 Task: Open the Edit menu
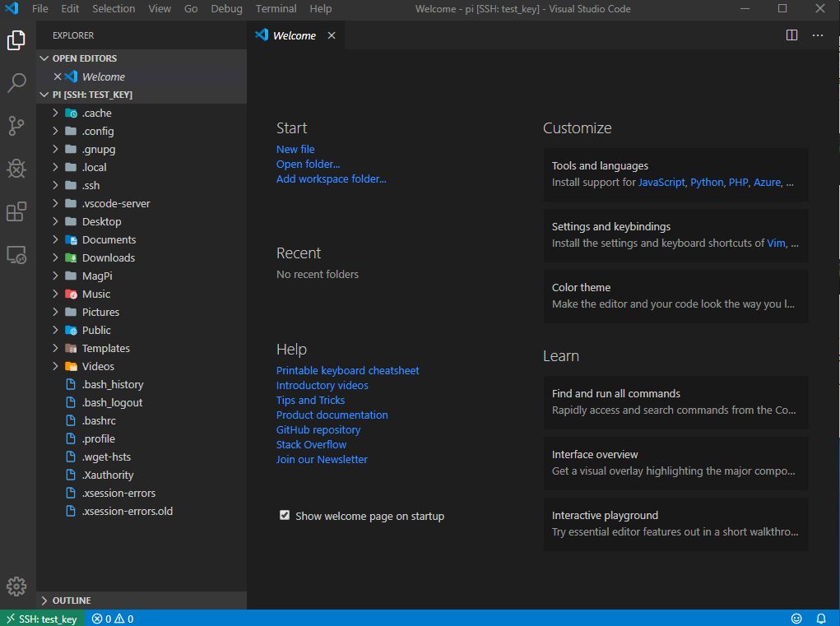click(70, 8)
